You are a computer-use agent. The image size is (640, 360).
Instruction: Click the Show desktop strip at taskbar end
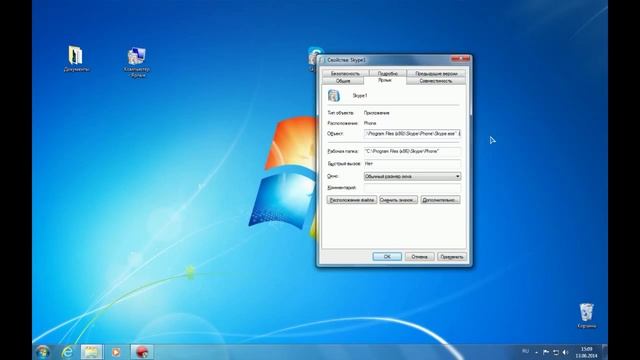605,352
